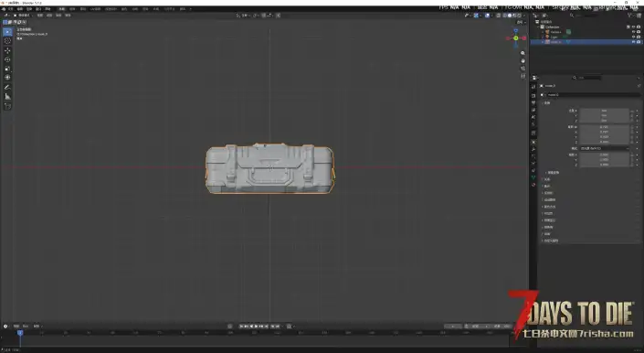Open the World properties tab
This screenshot has height=353, width=644.
pyautogui.click(x=533, y=123)
